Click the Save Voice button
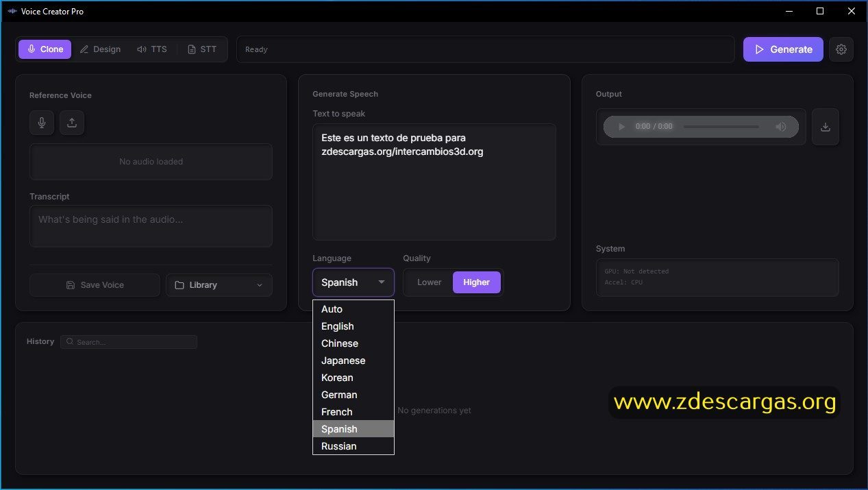868x490 pixels. point(95,285)
